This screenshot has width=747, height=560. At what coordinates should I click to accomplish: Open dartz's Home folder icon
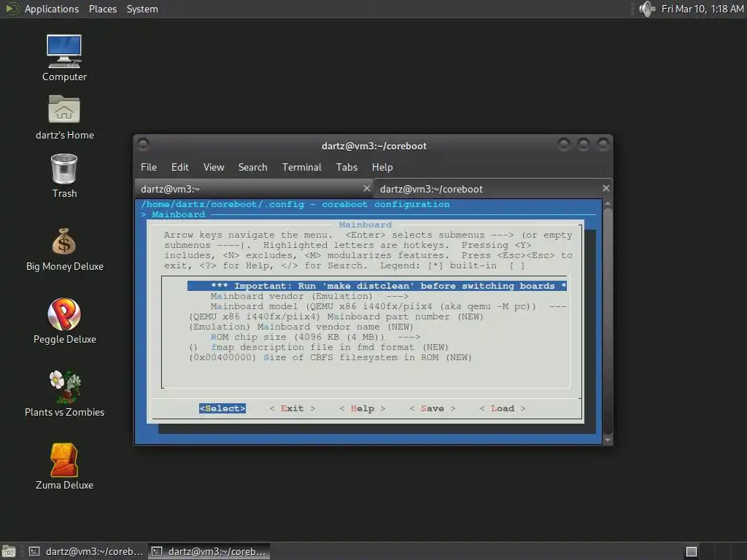[64, 117]
